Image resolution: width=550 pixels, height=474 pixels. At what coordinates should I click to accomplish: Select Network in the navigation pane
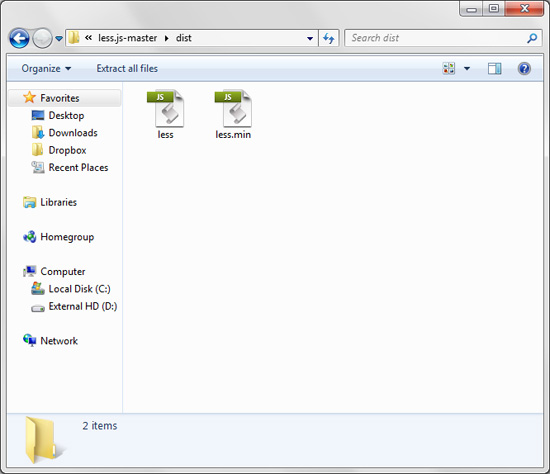[x=59, y=341]
